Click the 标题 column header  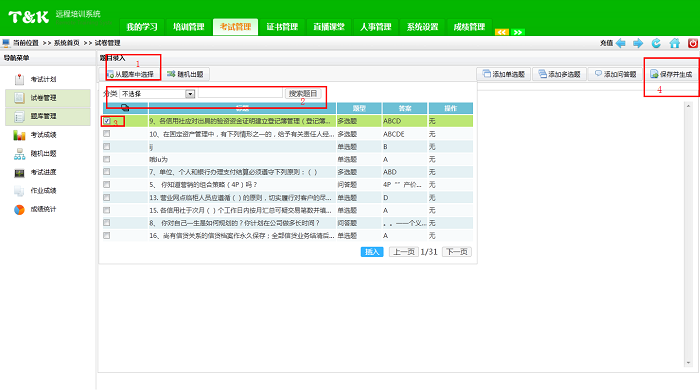click(x=242, y=108)
